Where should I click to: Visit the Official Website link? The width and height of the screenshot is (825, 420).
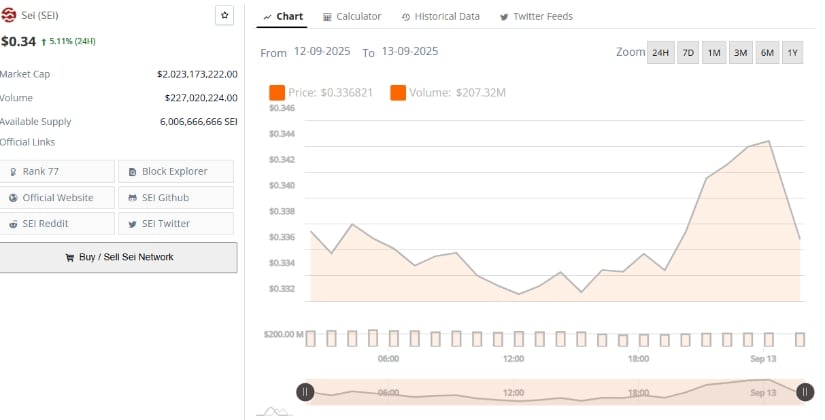(x=57, y=198)
